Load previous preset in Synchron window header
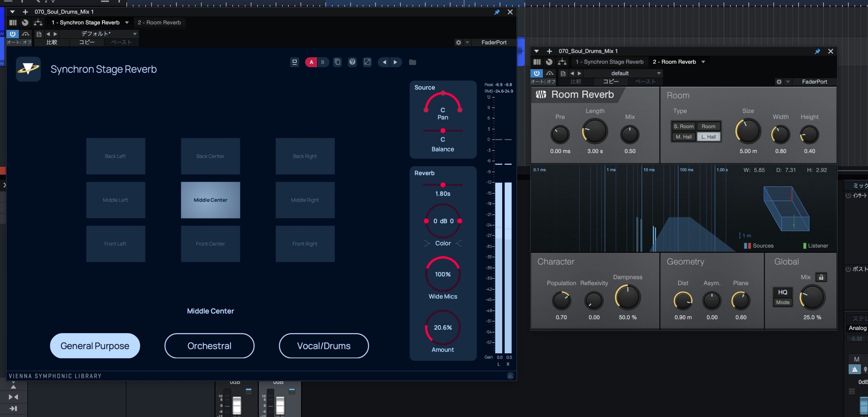This screenshot has height=417, width=868. (x=48, y=34)
